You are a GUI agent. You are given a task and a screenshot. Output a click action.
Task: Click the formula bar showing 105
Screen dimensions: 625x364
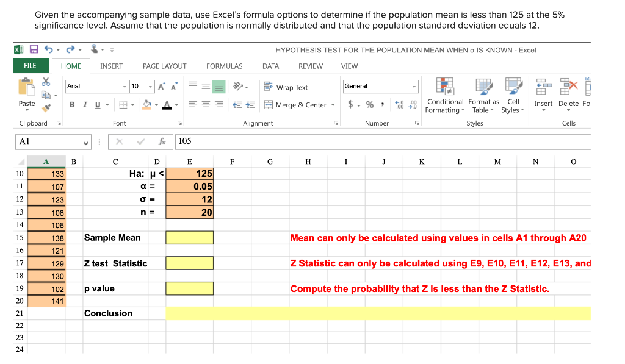click(x=383, y=141)
